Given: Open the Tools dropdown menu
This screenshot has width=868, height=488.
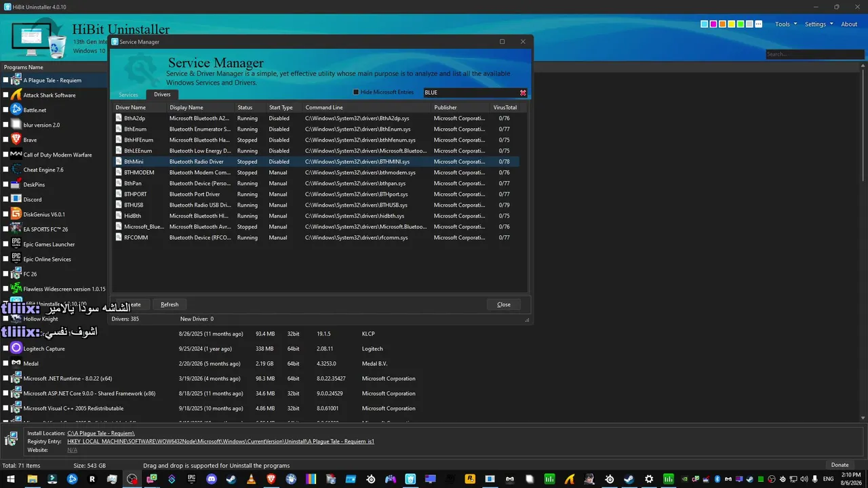Looking at the screenshot, I should pyautogui.click(x=785, y=24).
